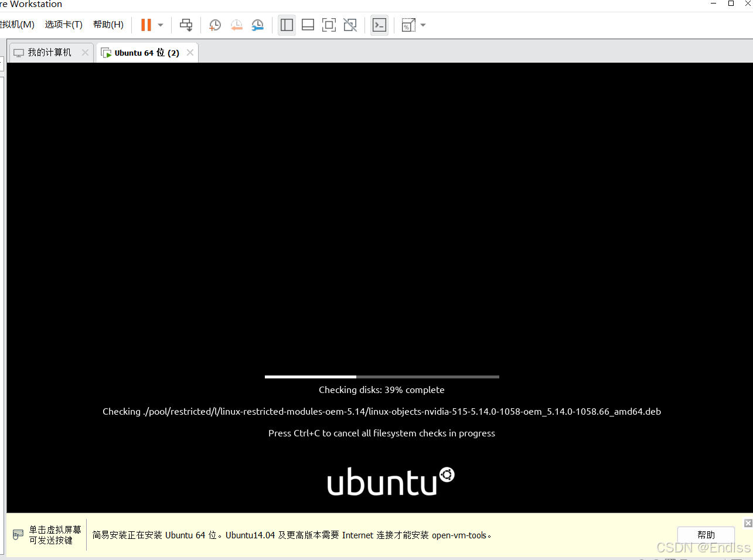This screenshot has width=753, height=560.
Task: Open the 选项卡(T) menu
Action: click(x=64, y=25)
